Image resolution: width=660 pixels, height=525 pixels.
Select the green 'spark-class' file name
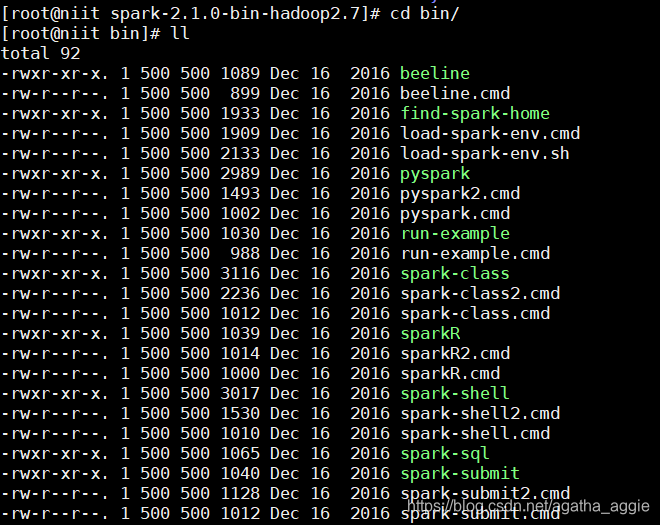[x=455, y=273]
